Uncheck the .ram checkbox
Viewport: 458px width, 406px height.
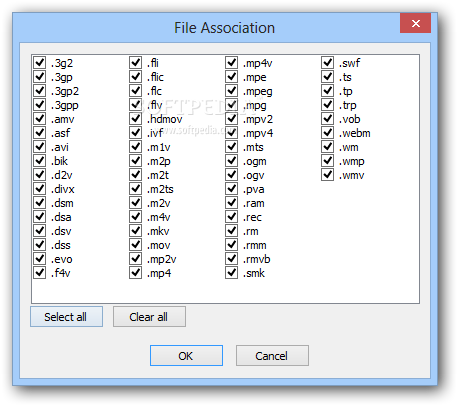[232, 203]
